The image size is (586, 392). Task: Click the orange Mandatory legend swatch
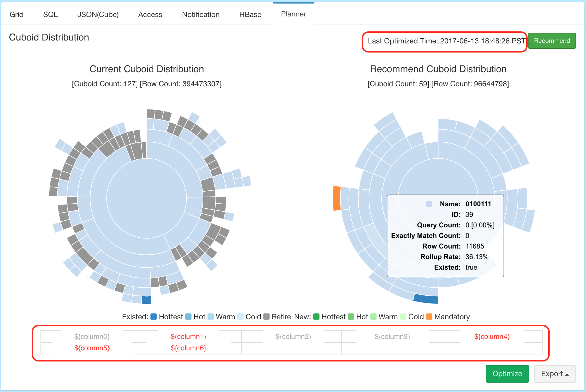pos(429,317)
